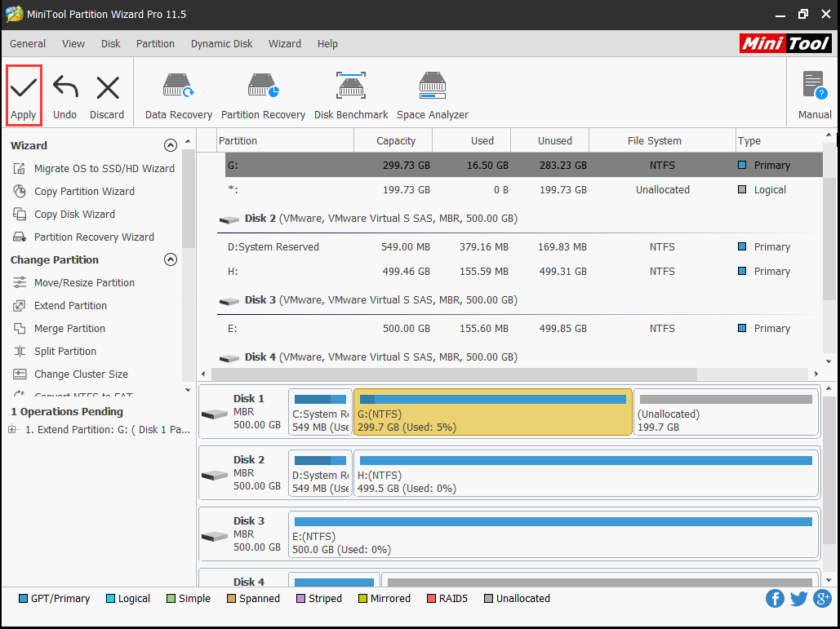Apply the pending operations
This screenshot has width=840, height=629.
tap(24, 95)
